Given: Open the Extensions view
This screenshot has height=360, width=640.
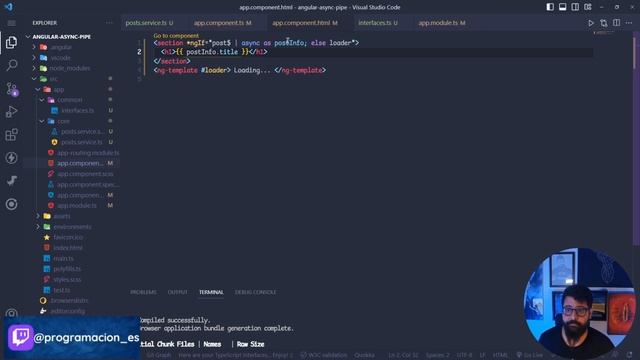Looking at the screenshot, I should point(11,135).
